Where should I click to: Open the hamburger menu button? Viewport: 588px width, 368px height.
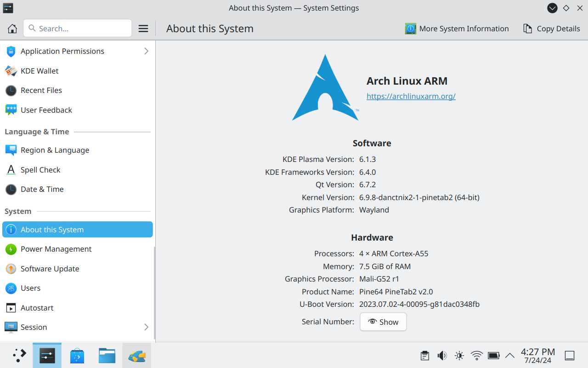tap(143, 29)
